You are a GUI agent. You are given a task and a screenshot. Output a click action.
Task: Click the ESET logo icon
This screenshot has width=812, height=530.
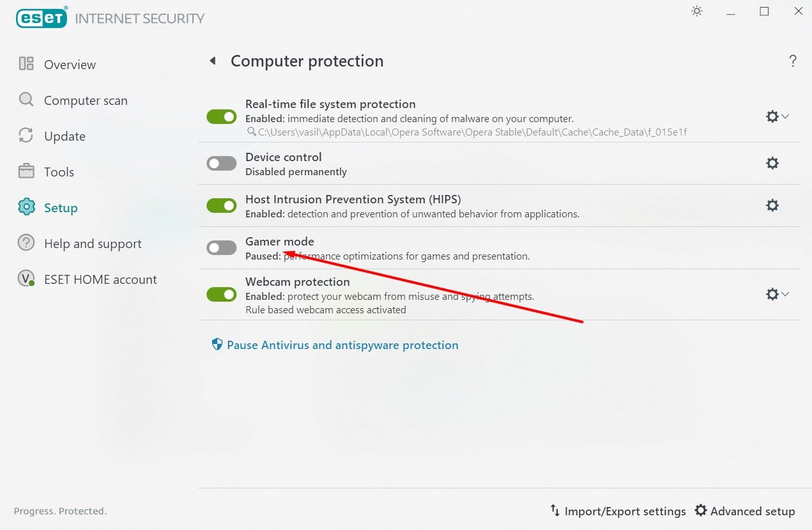(x=42, y=18)
